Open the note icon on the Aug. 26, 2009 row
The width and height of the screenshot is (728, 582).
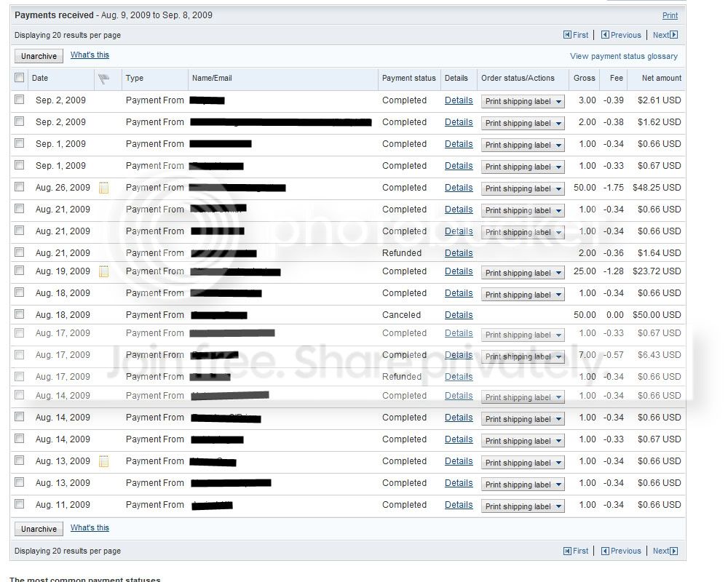104,188
